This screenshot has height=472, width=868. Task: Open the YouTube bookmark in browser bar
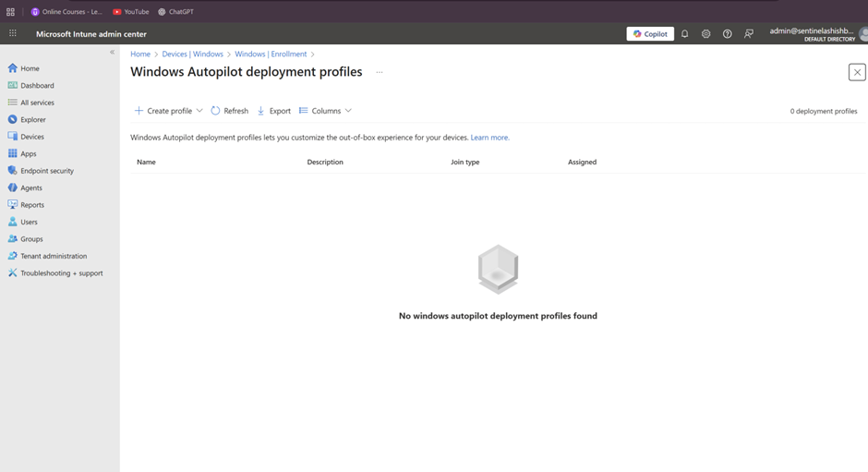(x=130, y=12)
